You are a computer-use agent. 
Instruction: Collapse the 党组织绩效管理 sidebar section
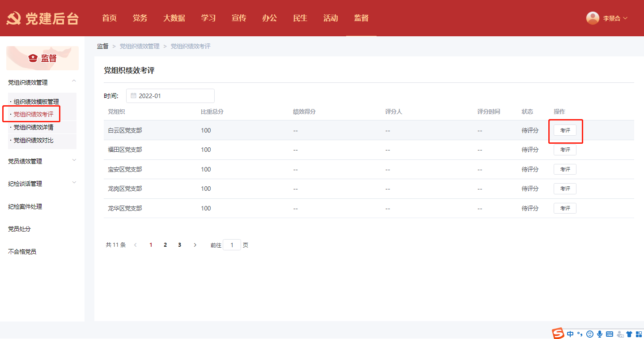coord(74,81)
